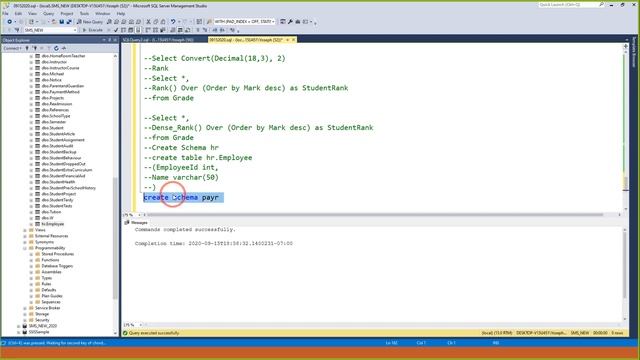Screen dimensions: 640x360
Task: Click the Copy icon in the toolbar
Action: pos(156,22)
